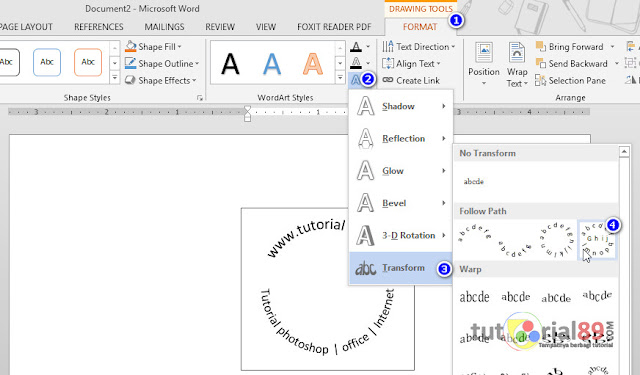Click the Align Text icon
Image resolution: width=640 pixels, height=375 pixels.
[x=388, y=64]
